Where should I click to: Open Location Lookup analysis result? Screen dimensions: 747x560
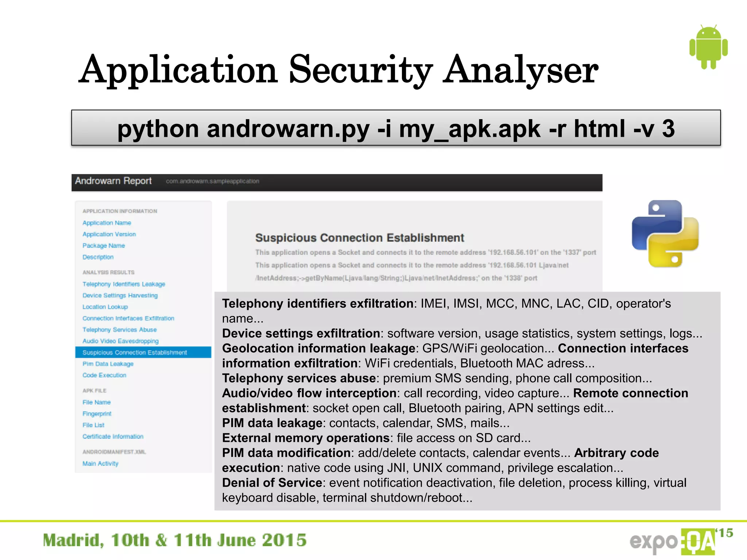pyautogui.click(x=105, y=307)
